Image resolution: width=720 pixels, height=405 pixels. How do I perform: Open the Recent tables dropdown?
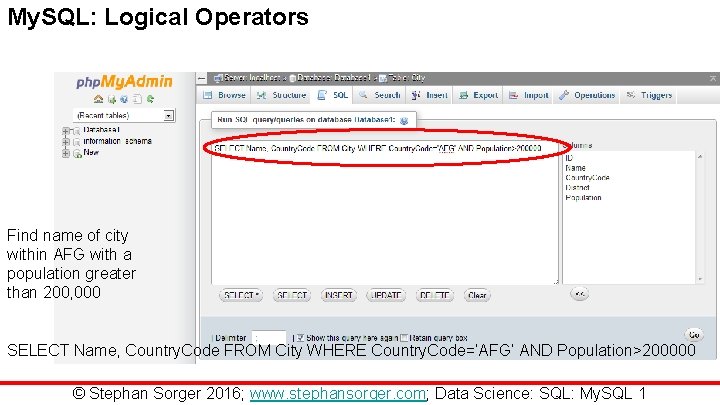click(x=124, y=115)
